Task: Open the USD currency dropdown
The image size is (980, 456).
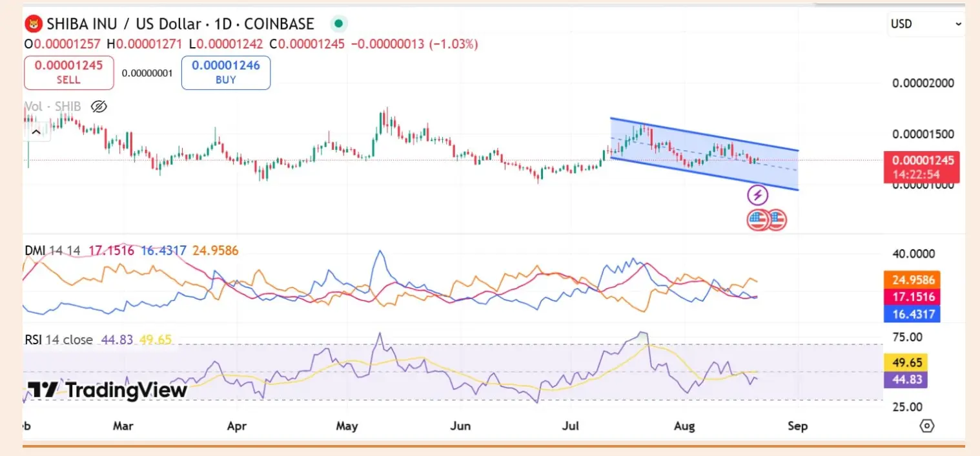Action: pos(926,24)
